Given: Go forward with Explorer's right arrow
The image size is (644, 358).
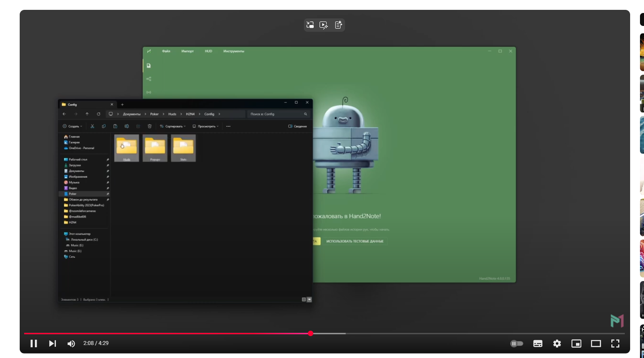Looking at the screenshot, I should [x=76, y=114].
